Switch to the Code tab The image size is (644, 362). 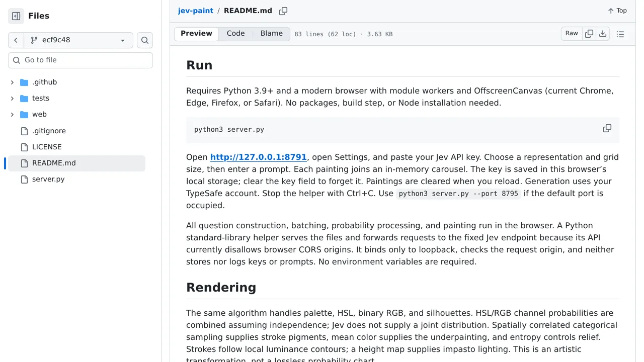pos(235,34)
